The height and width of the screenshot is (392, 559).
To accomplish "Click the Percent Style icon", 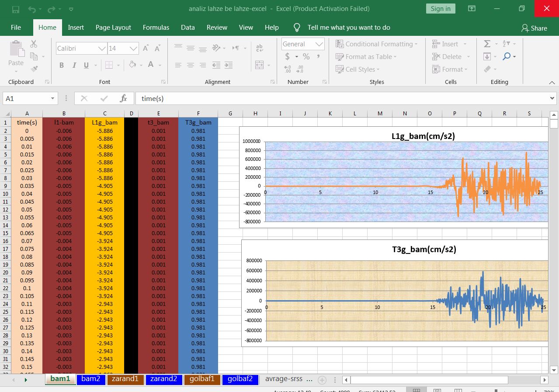I will 306,56.
